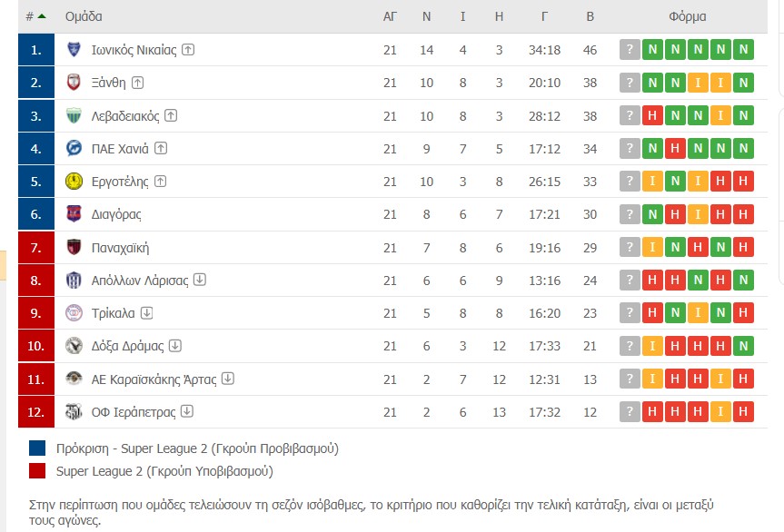
Task: Sort table by Γ goals column
Action: coord(544,16)
